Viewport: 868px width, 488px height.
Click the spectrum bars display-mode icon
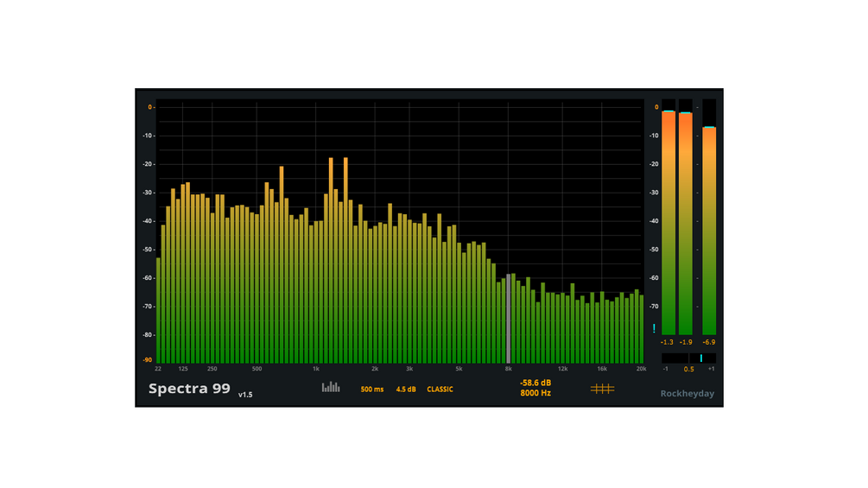click(x=331, y=387)
